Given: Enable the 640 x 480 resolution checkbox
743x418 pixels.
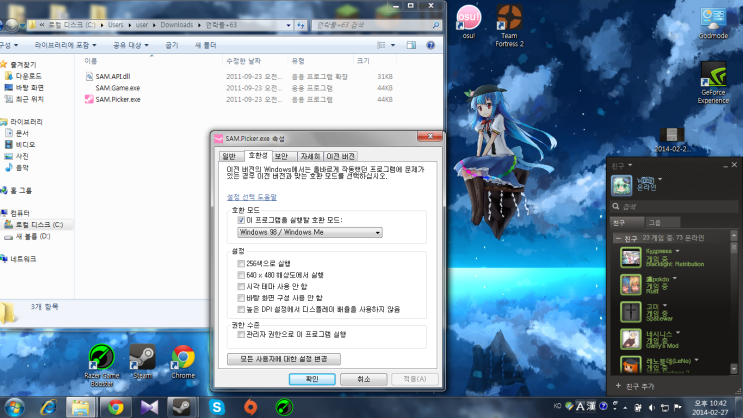Looking at the screenshot, I should click(x=241, y=275).
